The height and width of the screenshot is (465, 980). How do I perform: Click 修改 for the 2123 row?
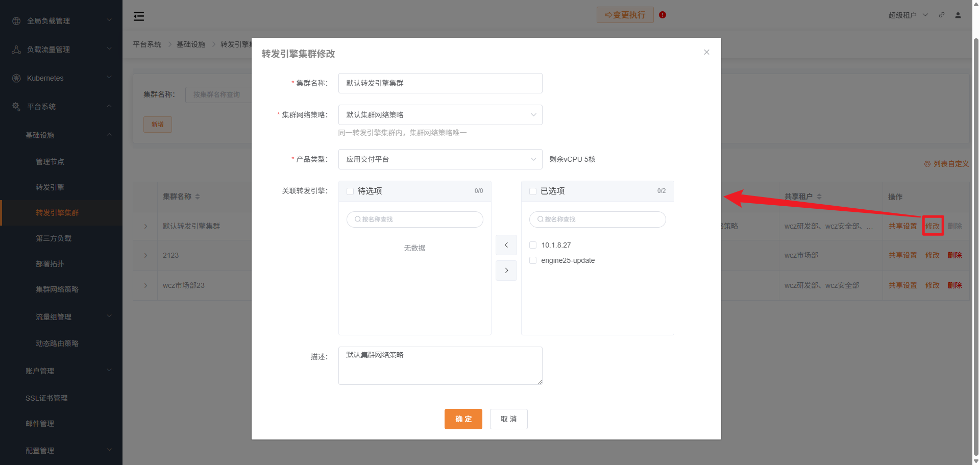click(932, 255)
